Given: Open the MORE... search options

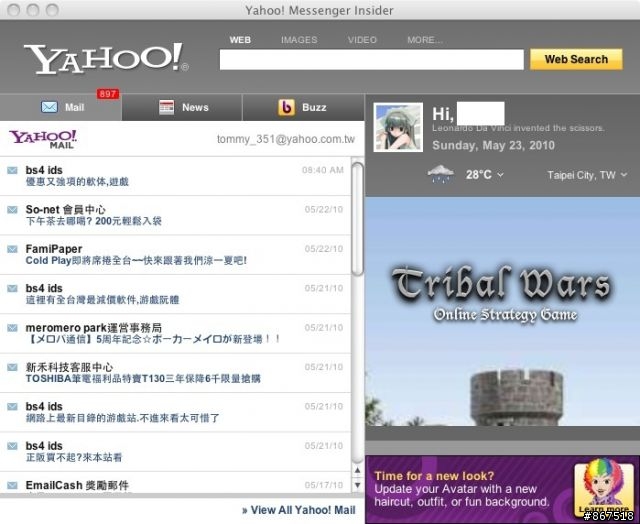Looking at the screenshot, I should point(425,40).
